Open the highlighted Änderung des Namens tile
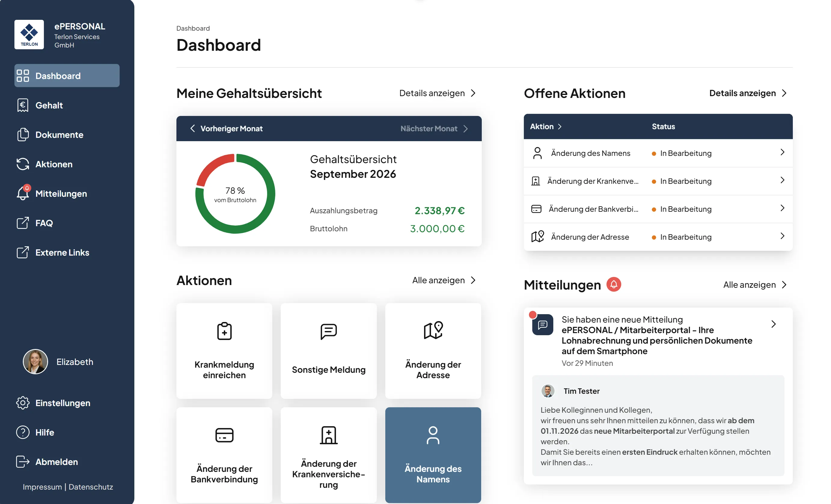This screenshot has height=504, width=831. [x=433, y=455]
